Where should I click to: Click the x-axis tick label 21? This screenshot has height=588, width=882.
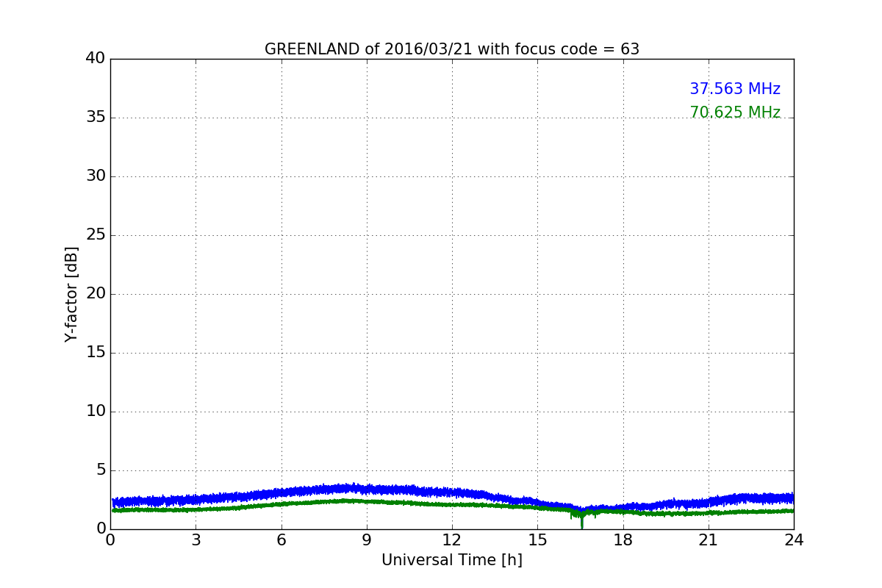pyautogui.click(x=709, y=540)
